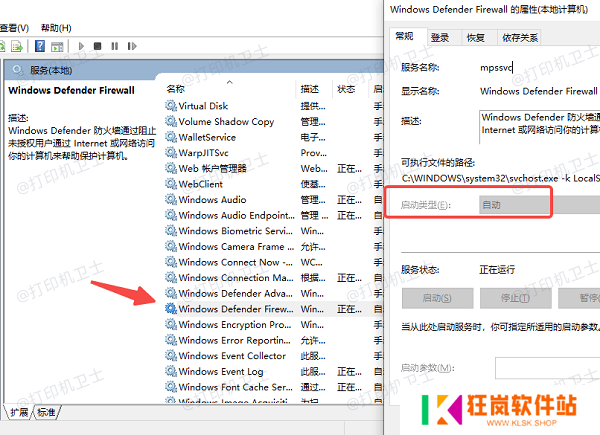
Task: Click Windows Camera Frame gear icon
Action: 171,246
